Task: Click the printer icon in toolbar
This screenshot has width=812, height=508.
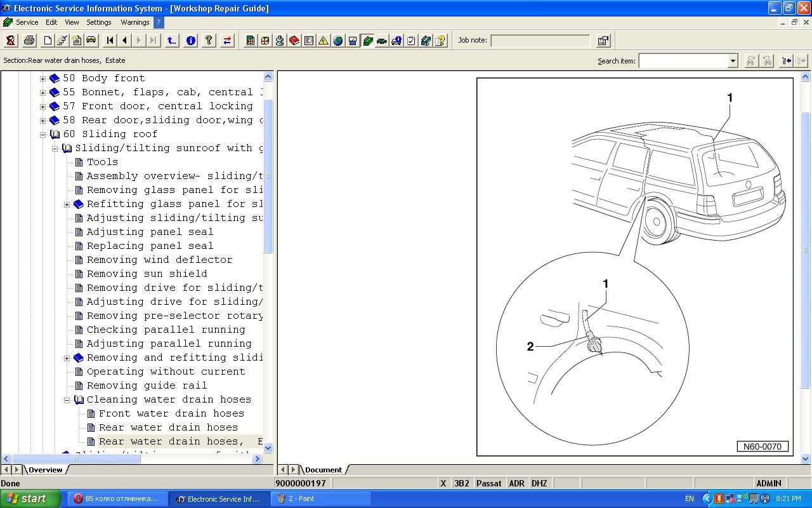Action: (29, 41)
